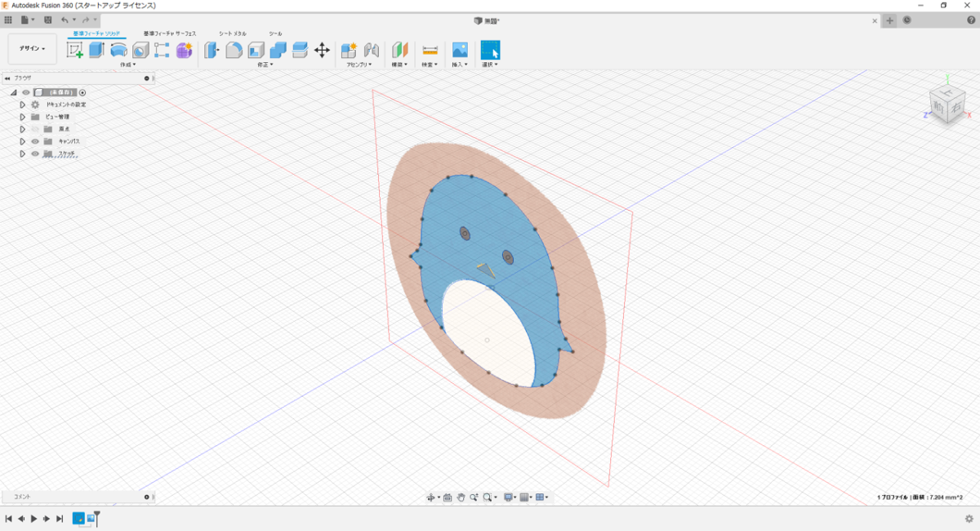Activate the Select tool

(490, 50)
